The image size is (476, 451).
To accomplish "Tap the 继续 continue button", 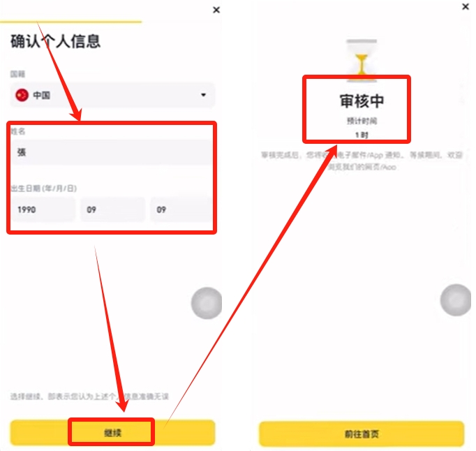I will [x=112, y=432].
